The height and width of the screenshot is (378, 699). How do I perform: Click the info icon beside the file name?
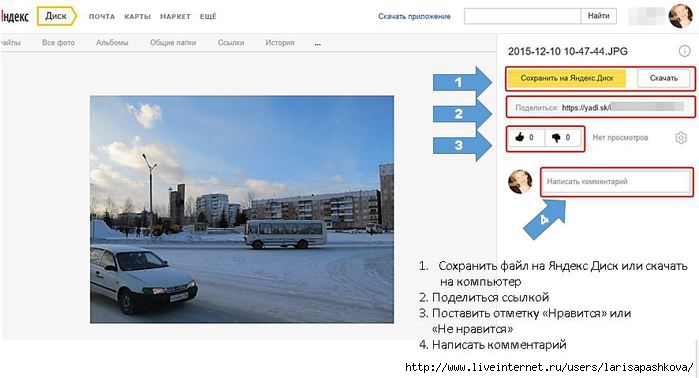[684, 51]
